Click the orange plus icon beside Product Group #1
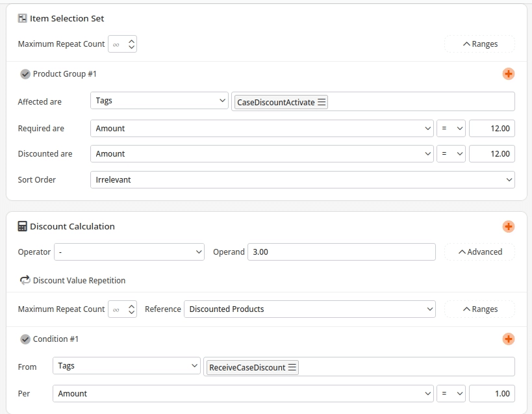Viewport: 532px width, 414px height. pos(508,74)
